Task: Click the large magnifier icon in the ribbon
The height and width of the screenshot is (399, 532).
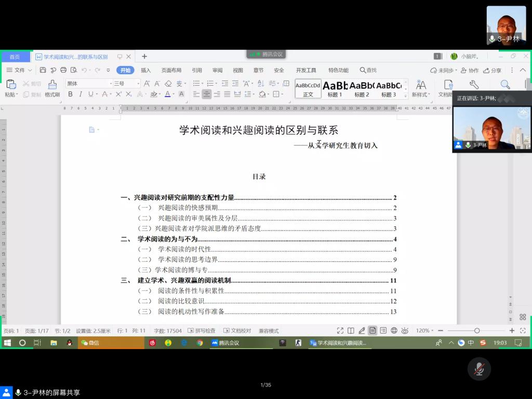Action: pos(505,85)
